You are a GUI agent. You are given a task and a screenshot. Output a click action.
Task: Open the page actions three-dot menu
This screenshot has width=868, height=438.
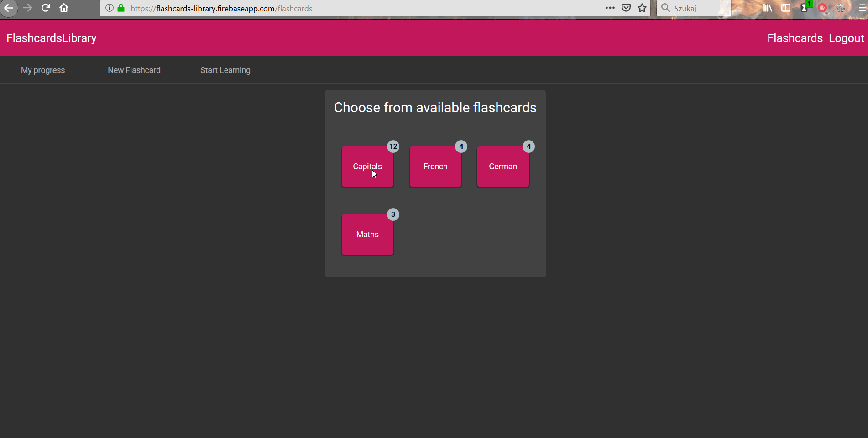[x=610, y=8]
